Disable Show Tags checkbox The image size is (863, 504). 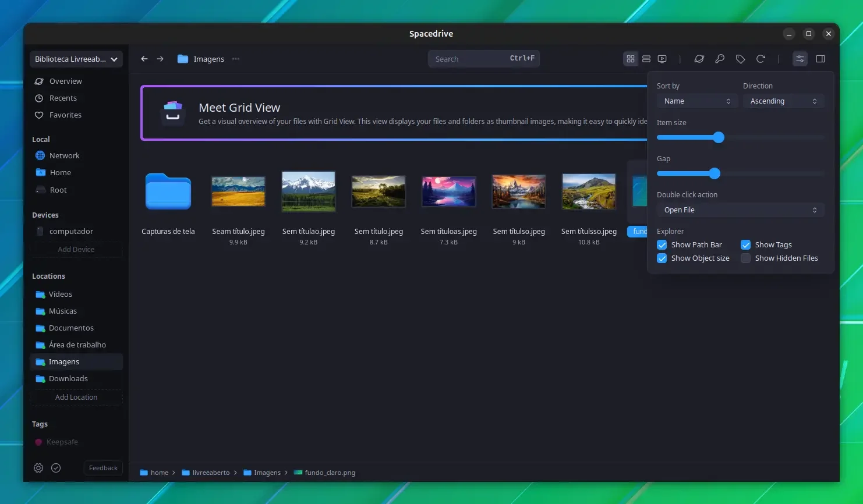[745, 244]
